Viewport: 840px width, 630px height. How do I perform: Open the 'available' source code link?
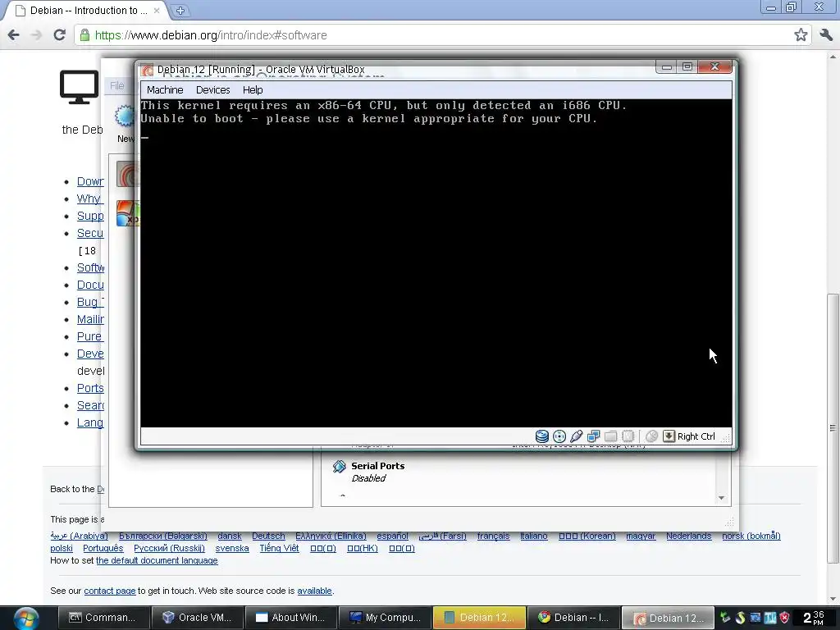[x=314, y=591]
